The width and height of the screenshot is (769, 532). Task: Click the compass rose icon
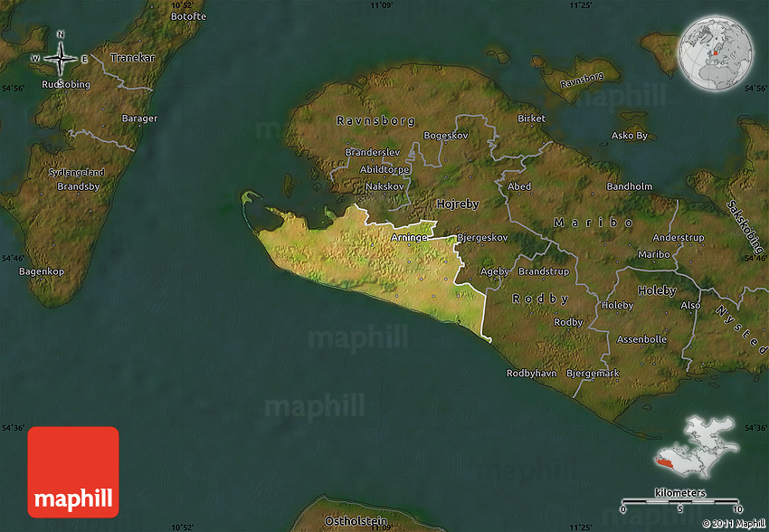[61, 59]
